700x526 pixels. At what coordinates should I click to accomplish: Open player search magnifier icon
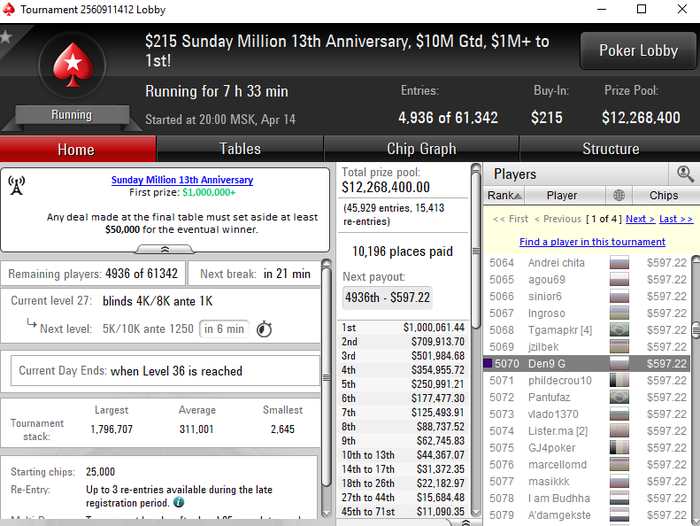[685, 174]
